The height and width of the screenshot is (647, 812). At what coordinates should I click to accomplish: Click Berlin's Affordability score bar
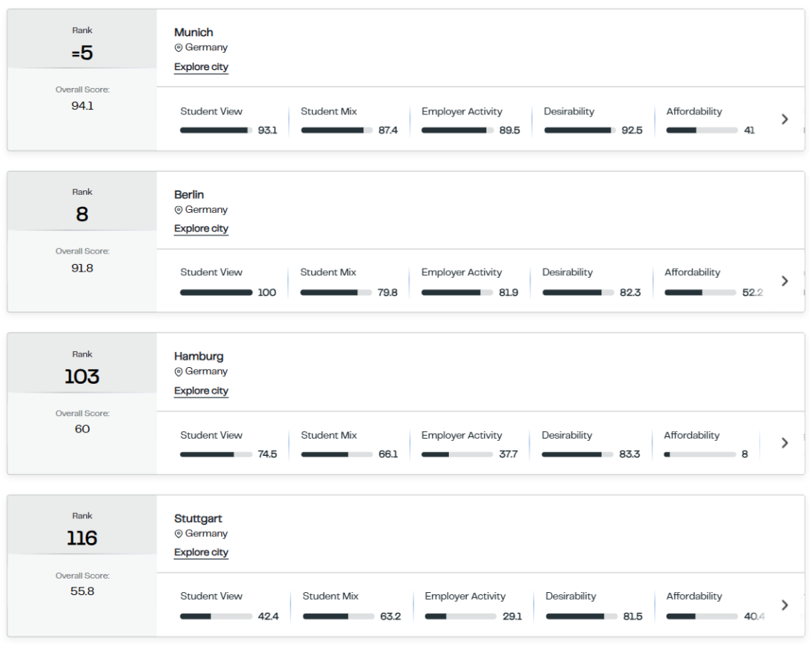[x=700, y=293]
